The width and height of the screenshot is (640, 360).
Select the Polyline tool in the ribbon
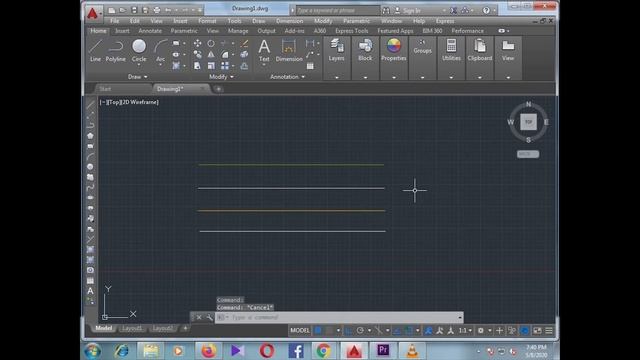coord(116,51)
